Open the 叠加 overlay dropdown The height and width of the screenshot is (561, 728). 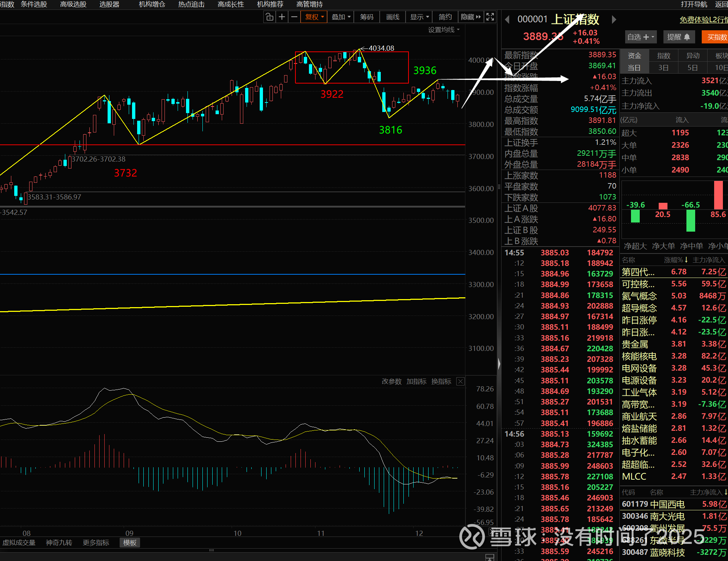(x=341, y=17)
